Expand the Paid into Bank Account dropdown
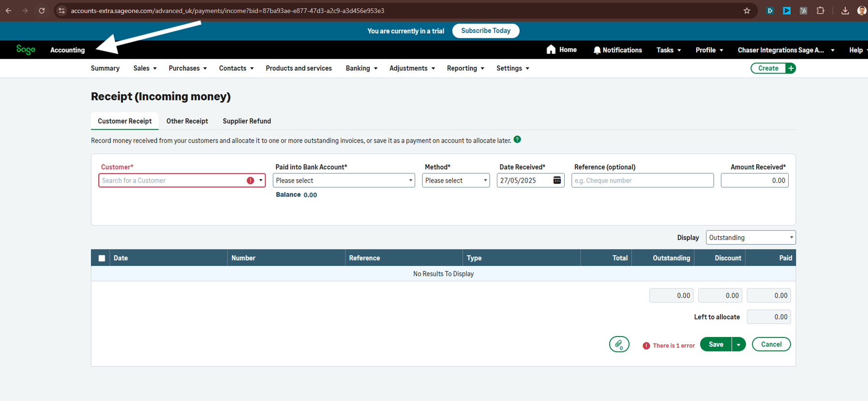Screen dimensions: 868x401 click(x=344, y=180)
